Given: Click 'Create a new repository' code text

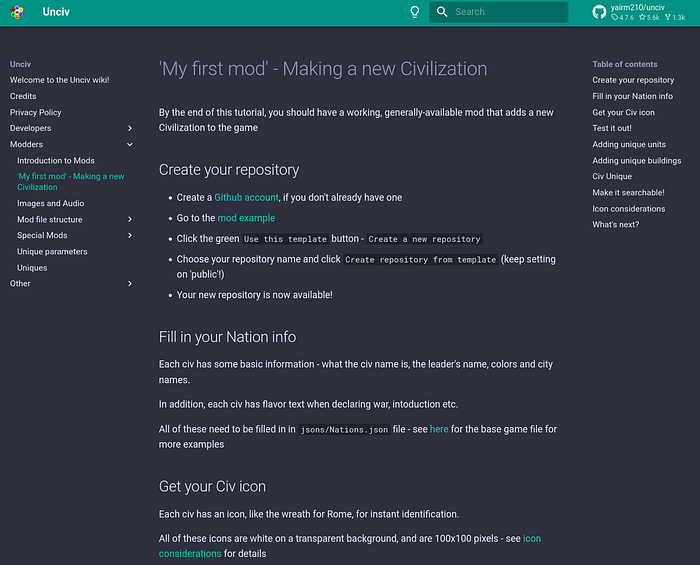Looking at the screenshot, I should pos(425,239).
